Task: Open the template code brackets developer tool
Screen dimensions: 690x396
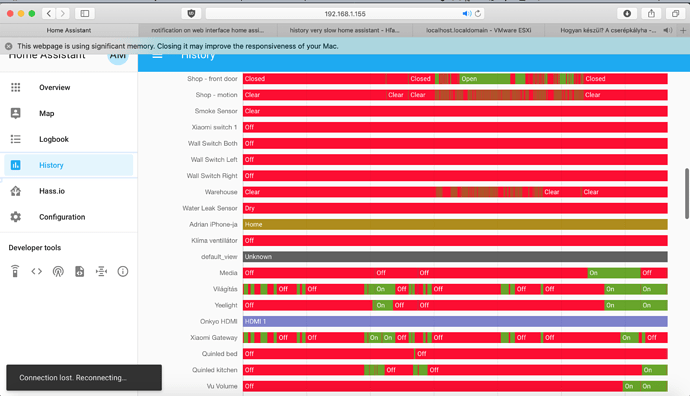Action: 37,271
